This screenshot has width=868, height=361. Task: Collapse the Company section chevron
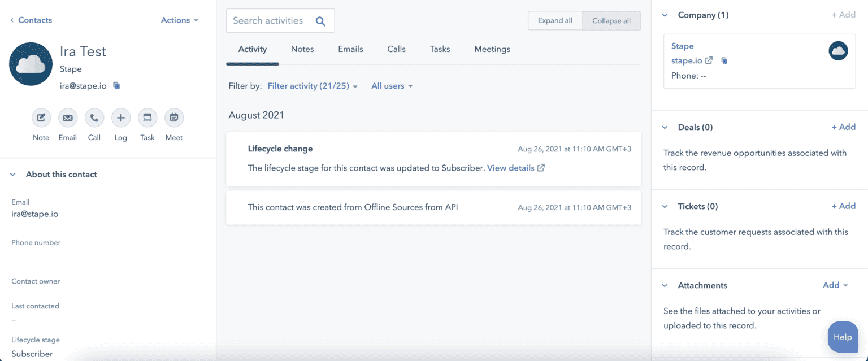coord(665,15)
